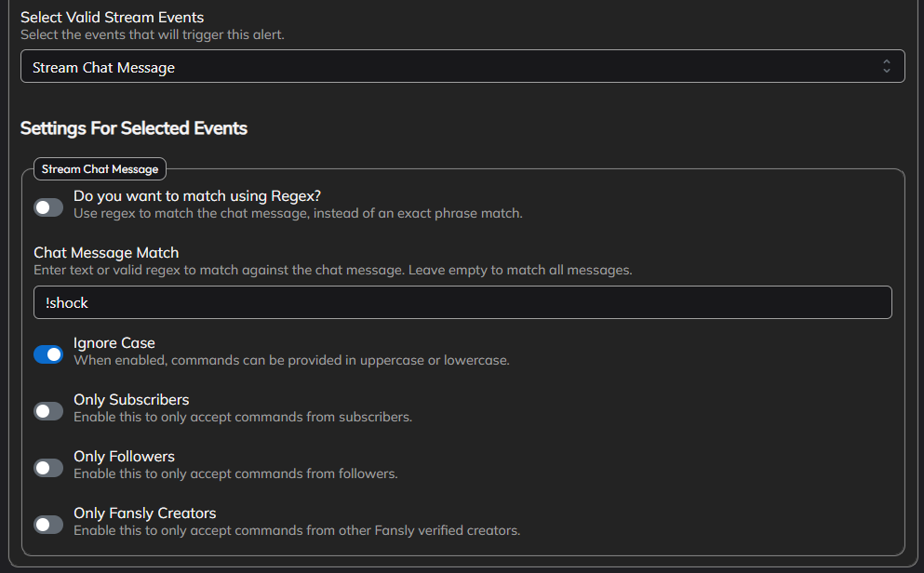Screen dimensions: 924x573
Task: Click the Only Fansly Creators label text
Action: tap(144, 513)
